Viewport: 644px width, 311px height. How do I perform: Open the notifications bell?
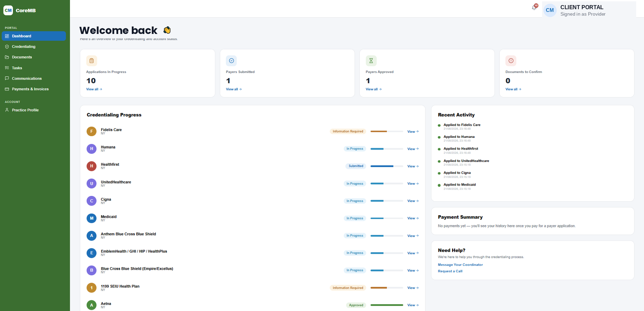534,8
